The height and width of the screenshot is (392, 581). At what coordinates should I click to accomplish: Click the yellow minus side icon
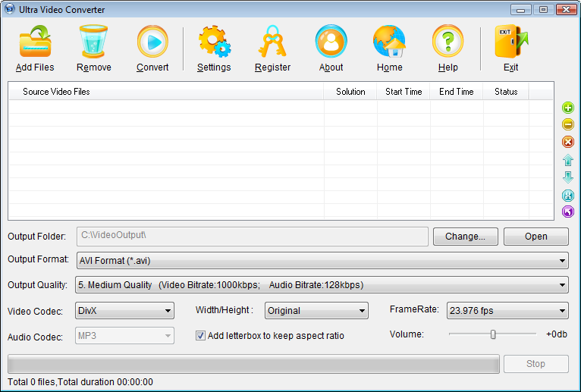[567, 124]
